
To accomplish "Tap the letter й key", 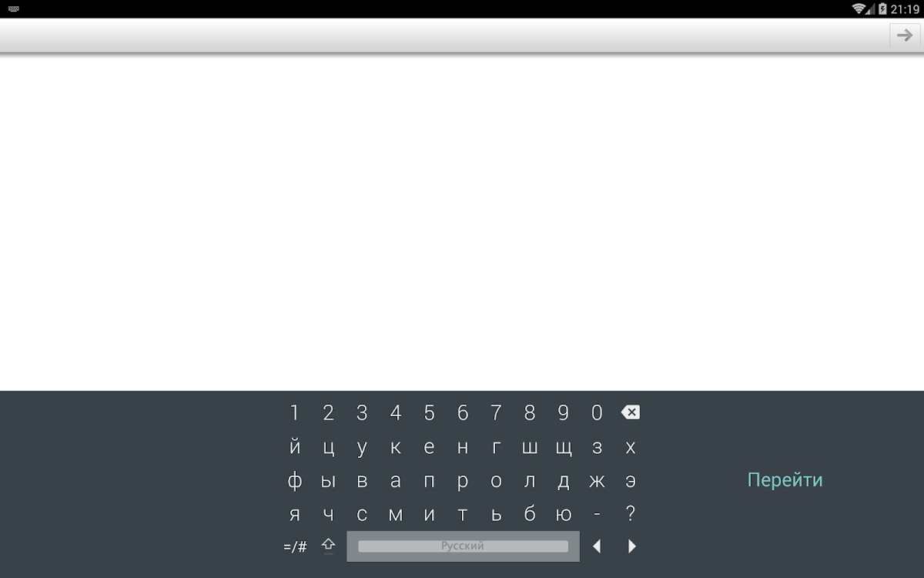I will click(294, 447).
